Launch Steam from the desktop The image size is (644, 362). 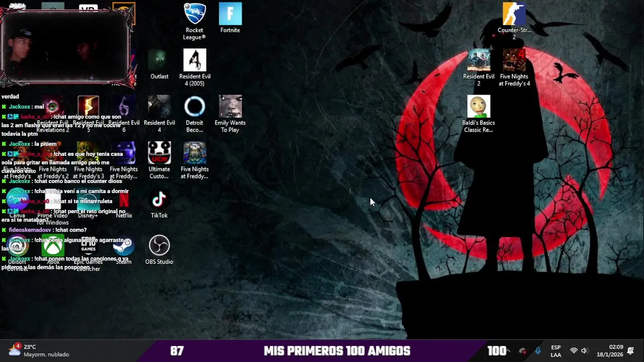pos(124,250)
